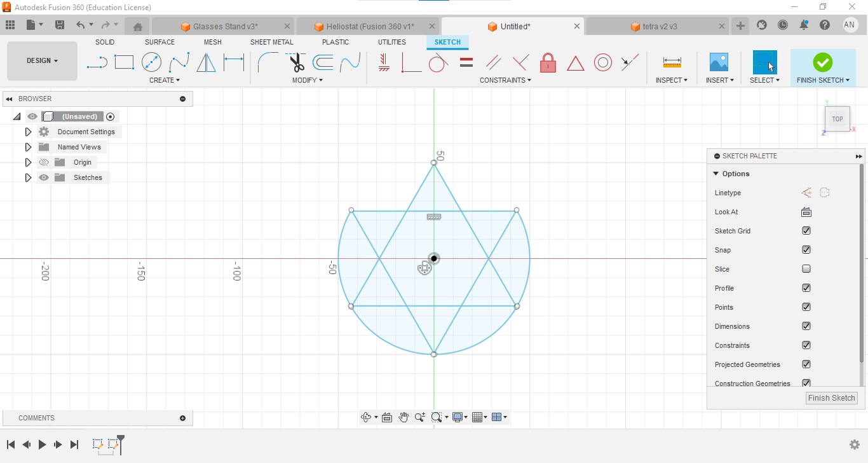Toggle the Dimensions checkbox

pyautogui.click(x=806, y=326)
